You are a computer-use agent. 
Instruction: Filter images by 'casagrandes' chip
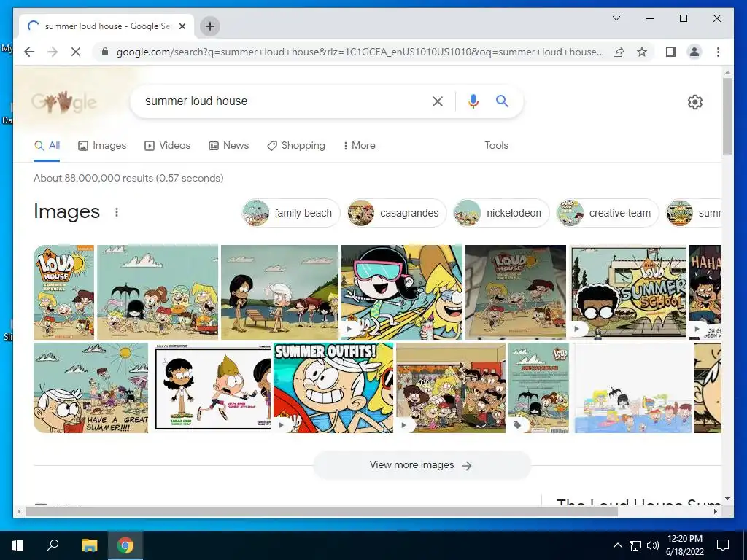(x=396, y=213)
